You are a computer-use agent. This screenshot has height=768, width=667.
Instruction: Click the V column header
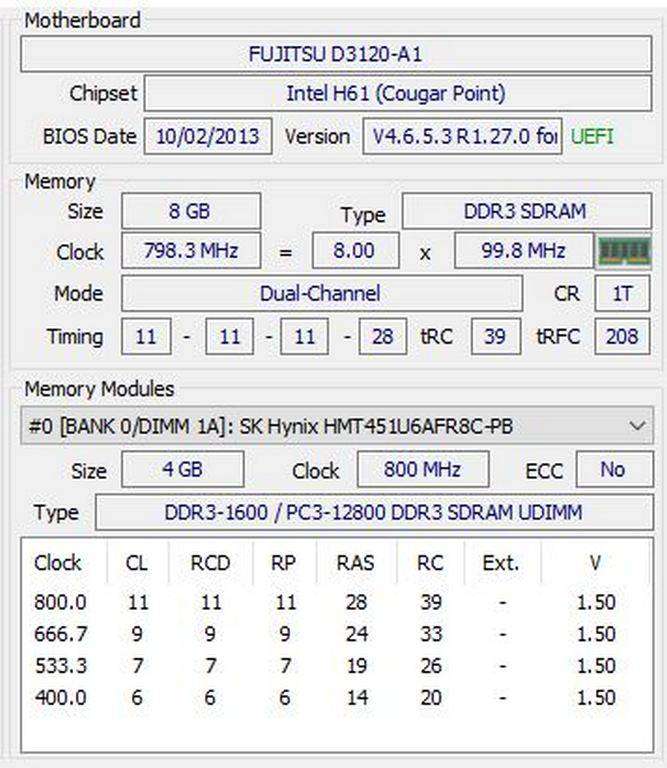596,563
